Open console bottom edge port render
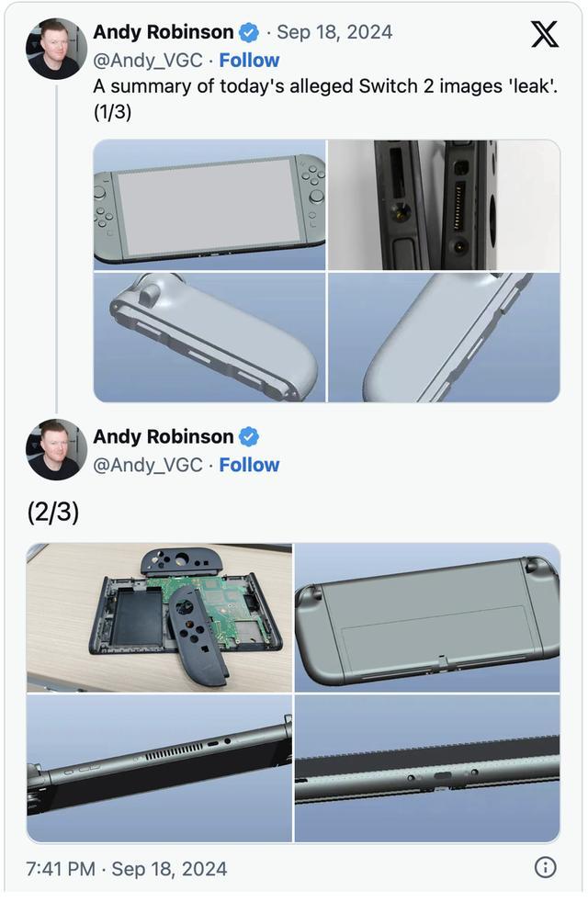 point(427,769)
